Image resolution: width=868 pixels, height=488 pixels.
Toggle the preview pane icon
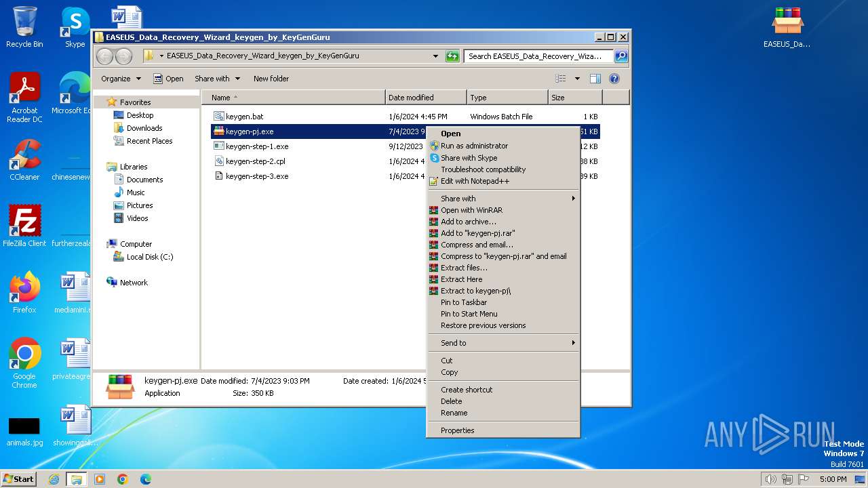(x=595, y=79)
